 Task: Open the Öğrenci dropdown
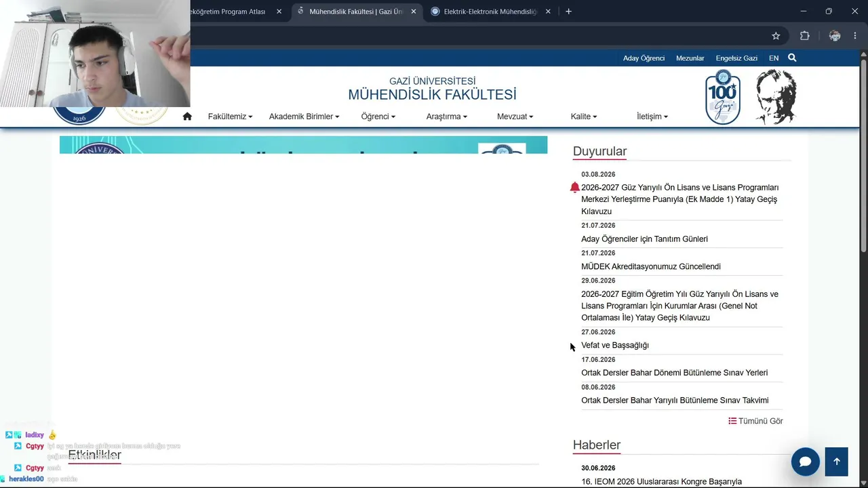tap(378, 117)
